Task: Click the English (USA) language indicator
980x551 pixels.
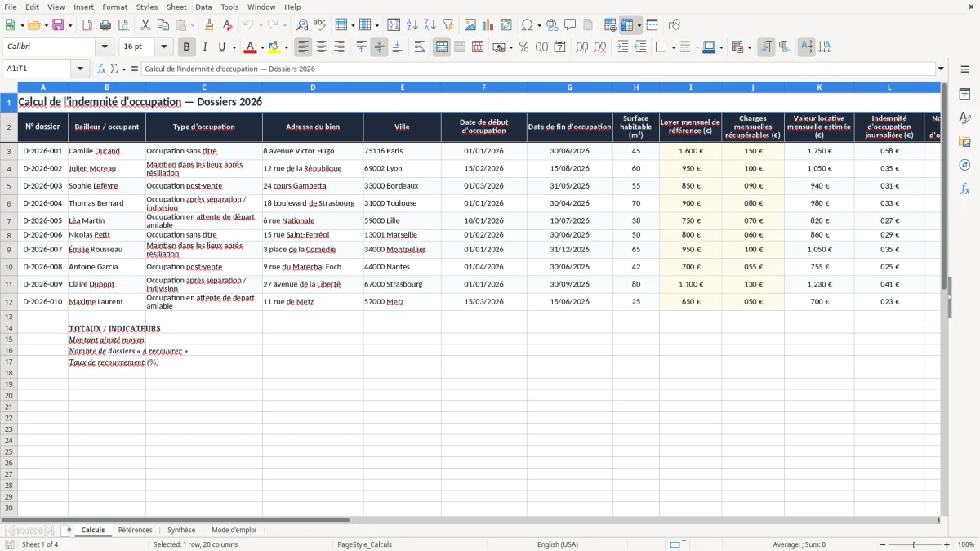Action: pos(558,544)
